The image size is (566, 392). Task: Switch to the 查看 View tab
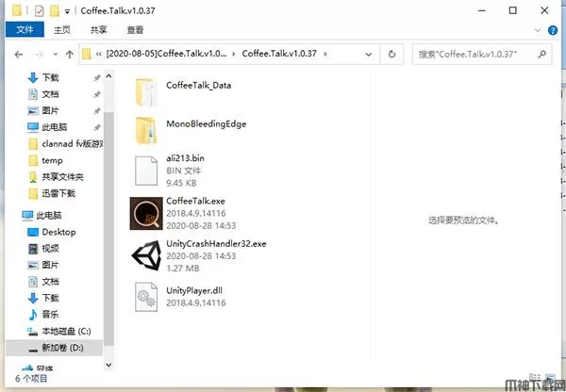click(135, 30)
